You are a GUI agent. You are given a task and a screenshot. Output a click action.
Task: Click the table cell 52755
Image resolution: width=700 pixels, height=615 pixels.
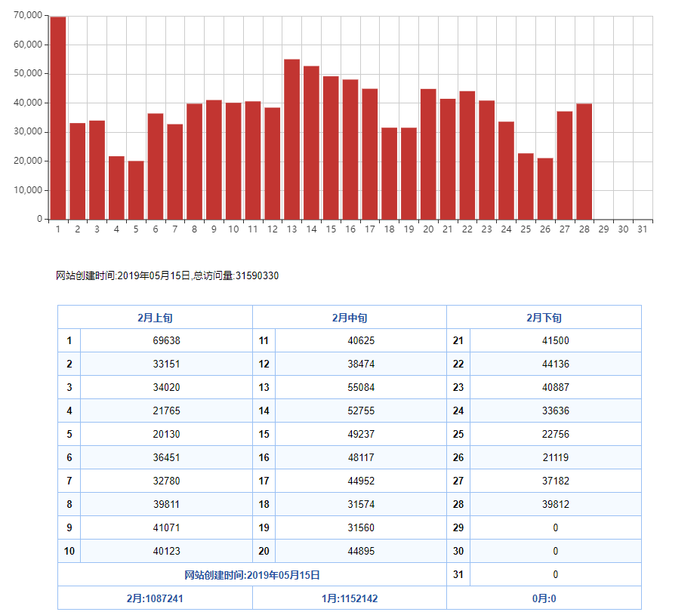tap(361, 411)
